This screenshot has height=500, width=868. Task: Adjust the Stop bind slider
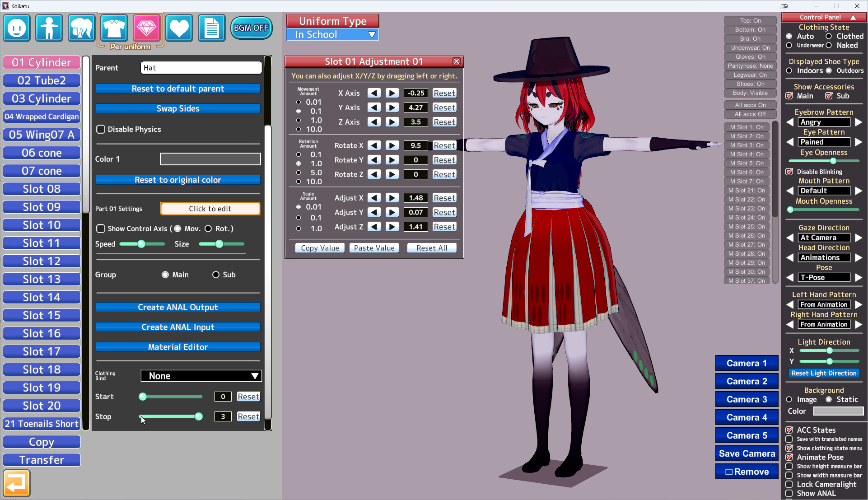(170, 416)
